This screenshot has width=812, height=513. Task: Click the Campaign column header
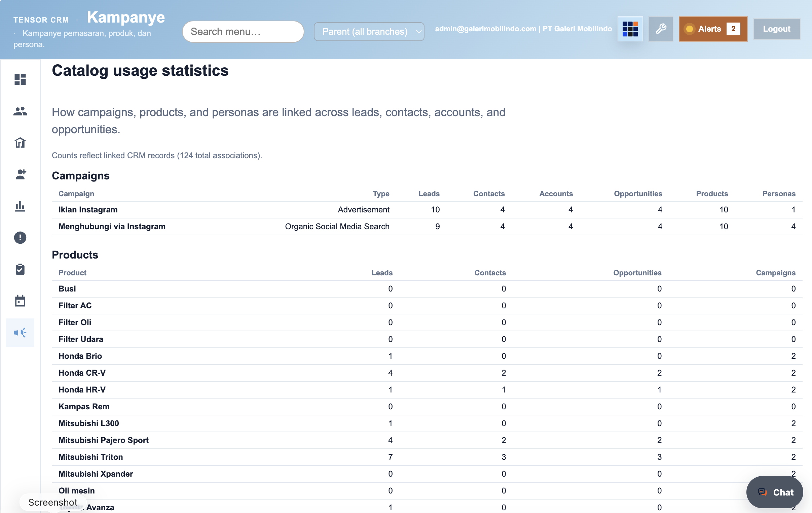(x=76, y=194)
